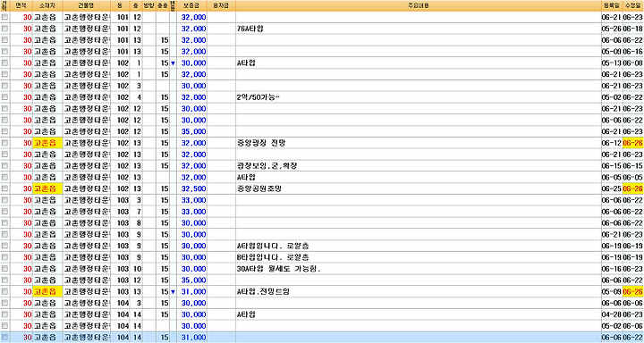Click the blue down-triangle in the 102동 30,000 A타입 row

coord(173,63)
